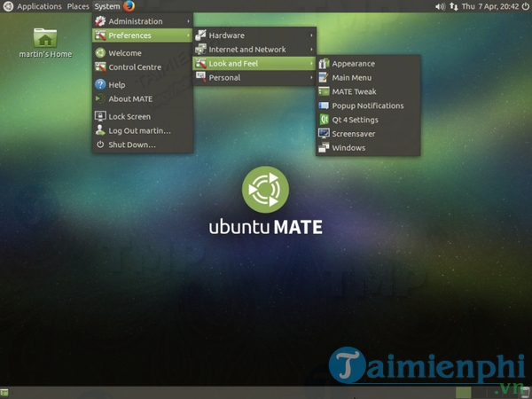Switch to the first workspace in bottom panel
Viewport: 532px width, 399px height.
click(463, 393)
